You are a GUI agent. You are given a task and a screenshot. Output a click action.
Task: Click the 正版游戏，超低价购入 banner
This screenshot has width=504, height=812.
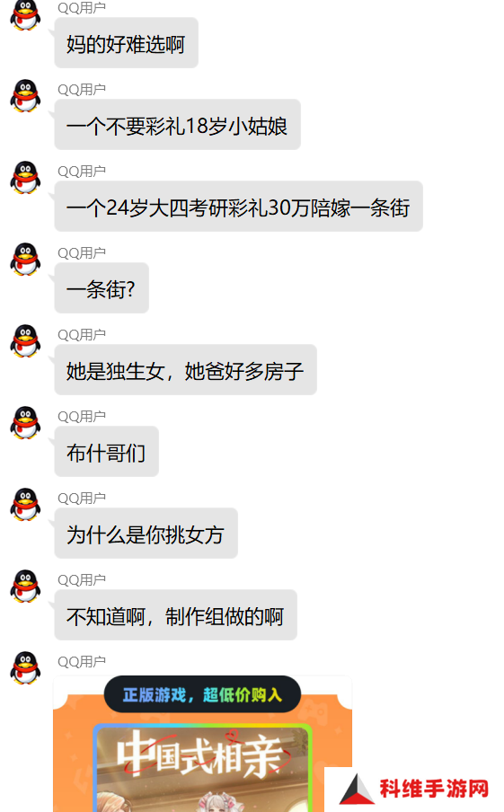[x=202, y=694]
